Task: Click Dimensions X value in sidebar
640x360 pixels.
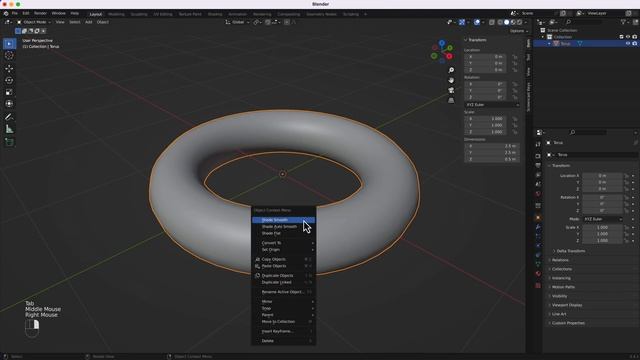Action: (x=492, y=146)
